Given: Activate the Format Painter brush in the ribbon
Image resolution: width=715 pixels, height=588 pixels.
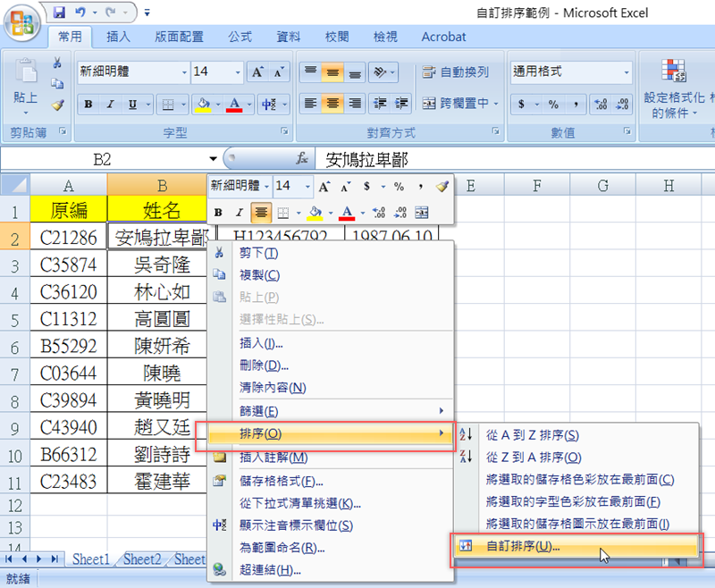Looking at the screenshot, I should click(x=57, y=105).
